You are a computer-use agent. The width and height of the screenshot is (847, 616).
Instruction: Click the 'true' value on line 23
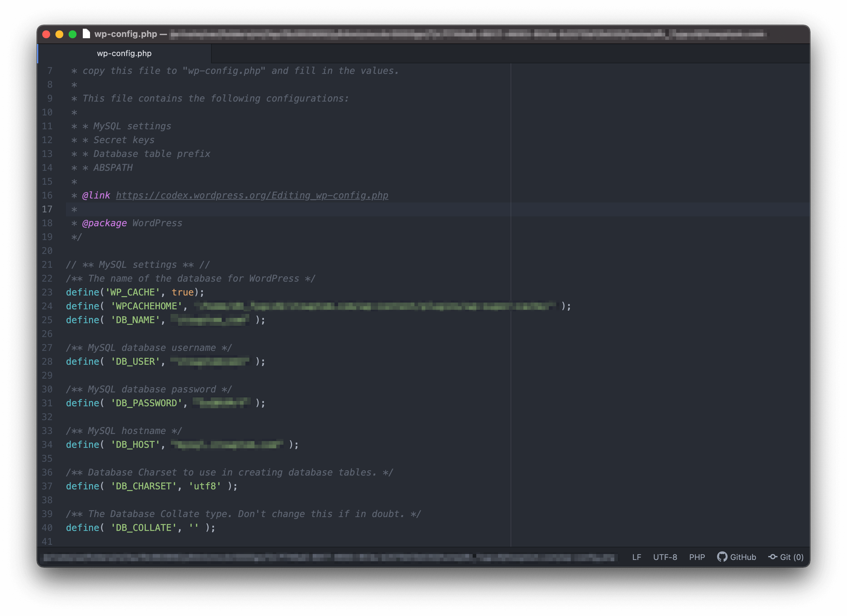coord(183,292)
